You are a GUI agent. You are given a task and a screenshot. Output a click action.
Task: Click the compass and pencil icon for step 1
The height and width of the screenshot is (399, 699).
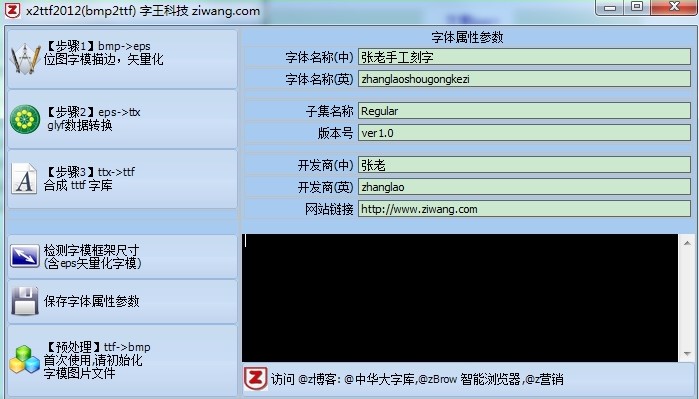pyautogui.click(x=25, y=58)
